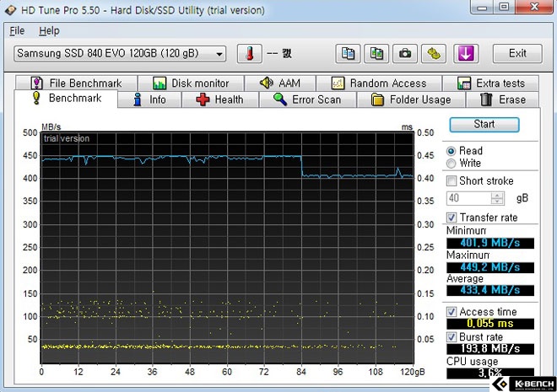
Task: Exit the application with Exit button
Action: pos(517,54)
